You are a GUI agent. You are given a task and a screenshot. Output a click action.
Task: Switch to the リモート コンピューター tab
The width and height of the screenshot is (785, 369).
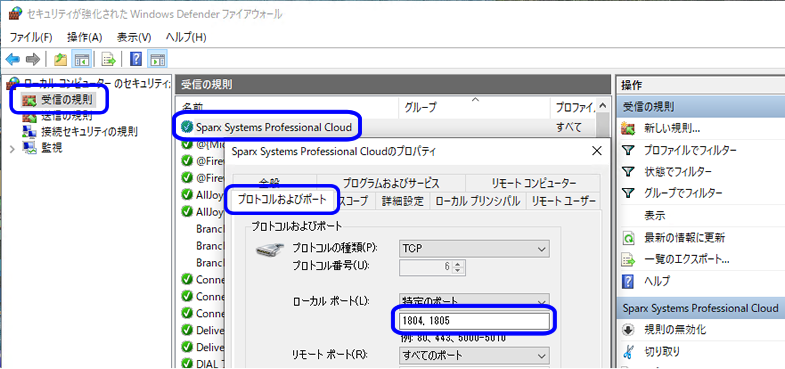coord(533,183)
